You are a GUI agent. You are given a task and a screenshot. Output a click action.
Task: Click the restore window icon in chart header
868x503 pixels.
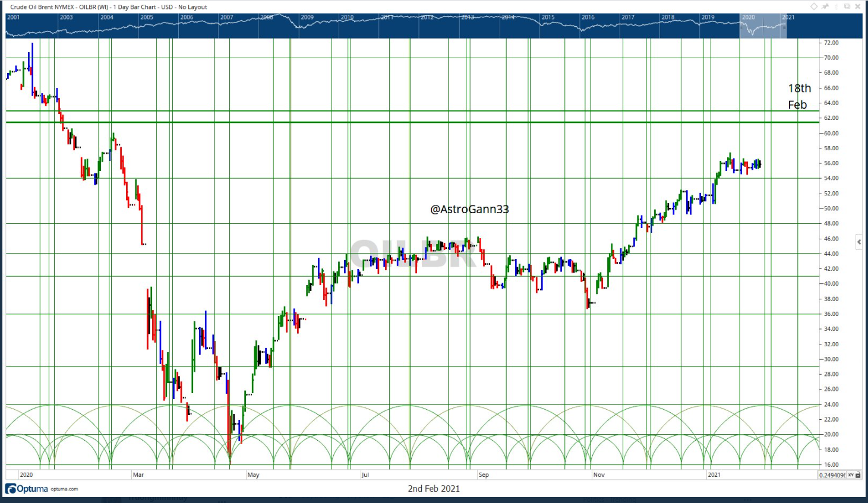[x=847, y=7]
